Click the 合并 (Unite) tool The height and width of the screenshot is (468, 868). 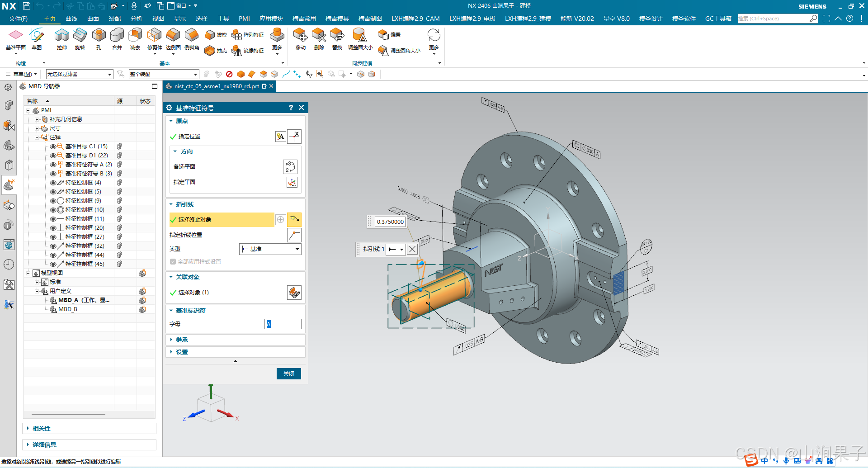click(117, 39)
